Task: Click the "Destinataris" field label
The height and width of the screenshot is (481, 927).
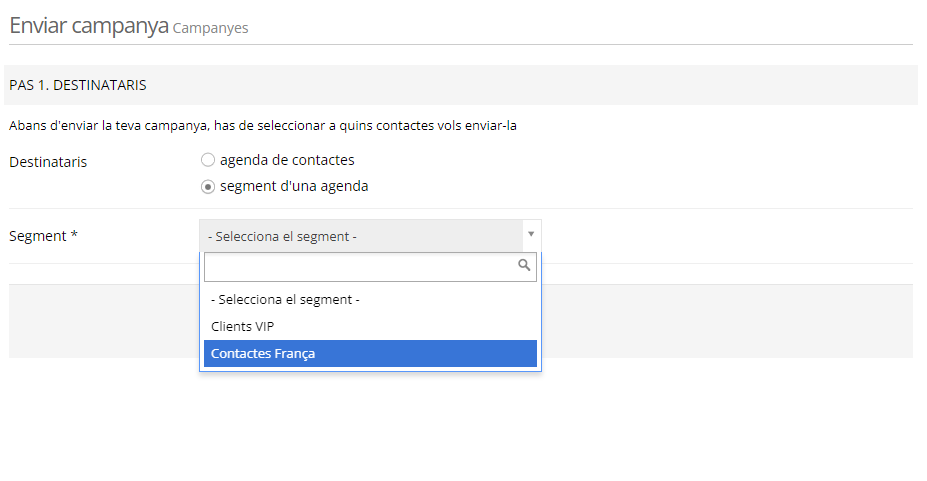Action: (x=48, y=161)
